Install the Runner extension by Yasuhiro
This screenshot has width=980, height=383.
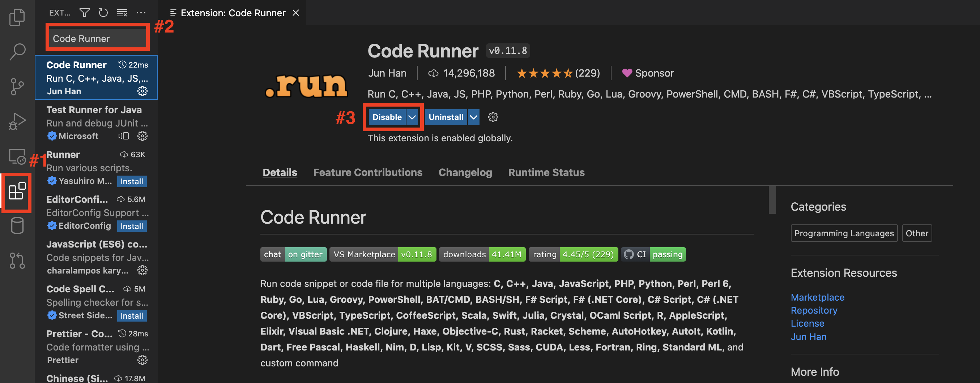coord(132,181)
